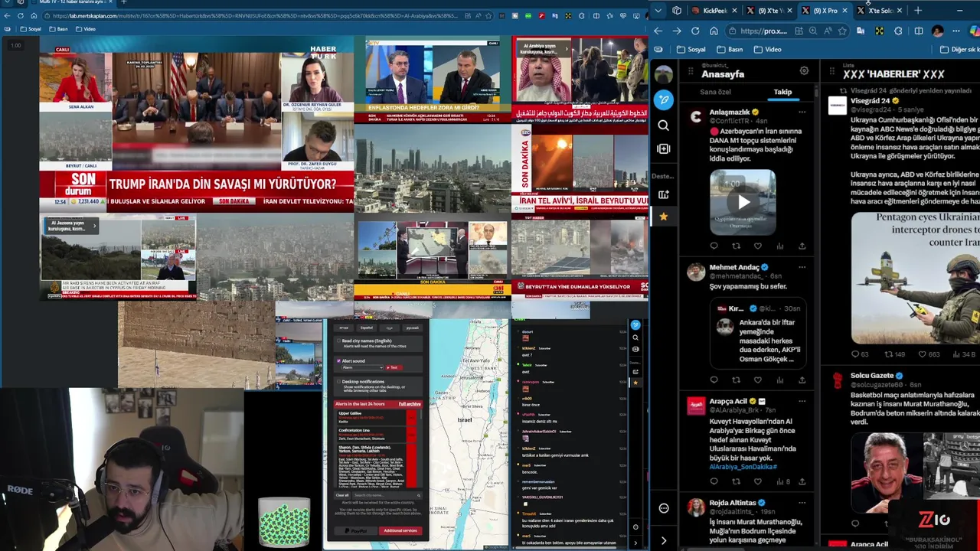Toggle Desktop notifications checkbox
The height and width of the screenshot is (551, 980).
pyautogui.click(x=338, y=381)
